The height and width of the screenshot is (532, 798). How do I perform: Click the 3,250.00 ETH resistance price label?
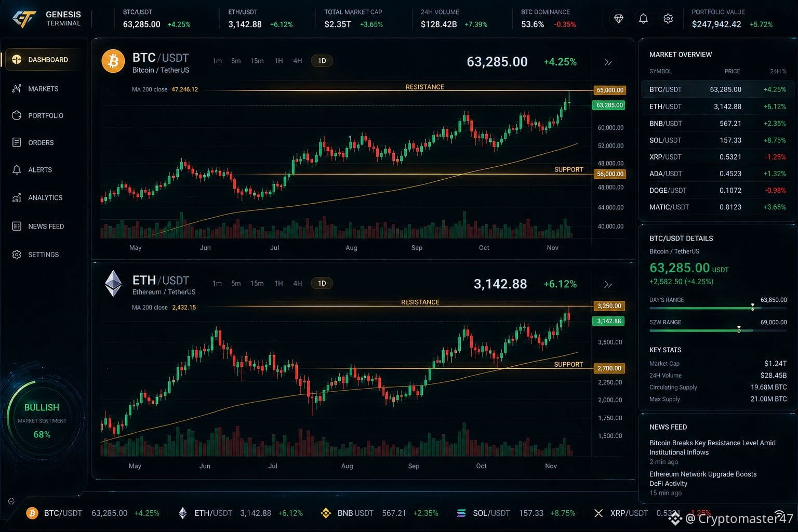(609, 306)
